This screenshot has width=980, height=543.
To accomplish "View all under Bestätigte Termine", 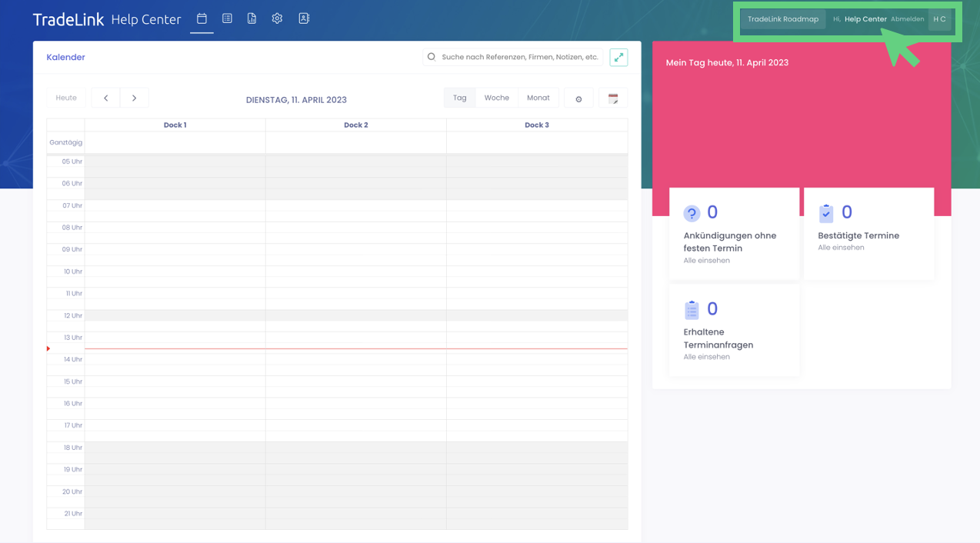I will point(841,248).
